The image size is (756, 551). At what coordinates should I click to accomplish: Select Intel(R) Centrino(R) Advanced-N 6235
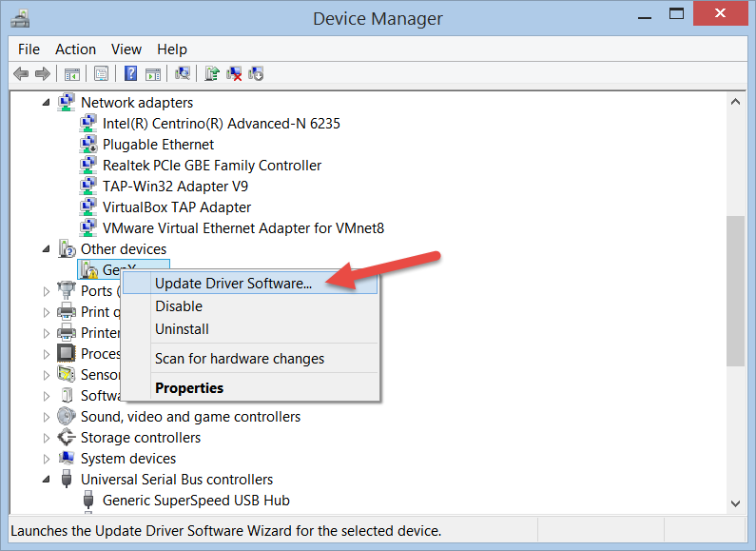click(x=222, y=124)
